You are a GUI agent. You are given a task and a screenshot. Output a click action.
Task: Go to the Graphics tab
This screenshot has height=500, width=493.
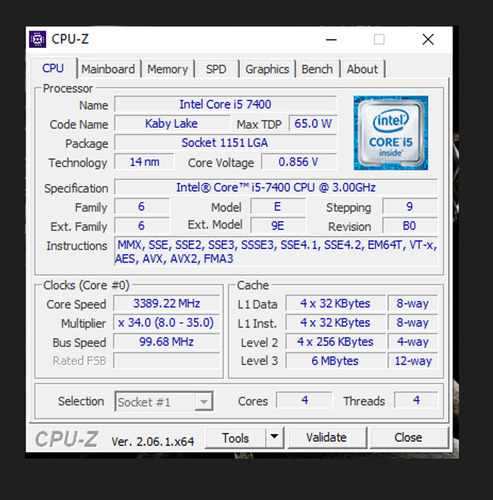(267, 69)
